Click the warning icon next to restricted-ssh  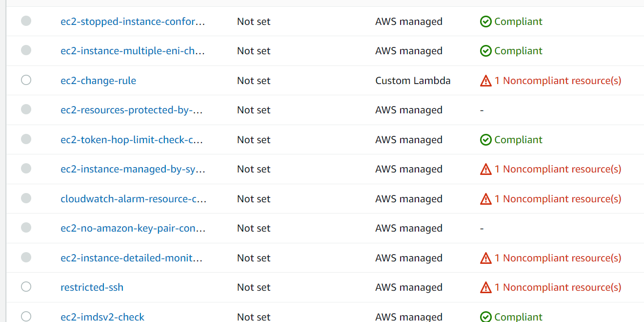[x=486, y=287]
